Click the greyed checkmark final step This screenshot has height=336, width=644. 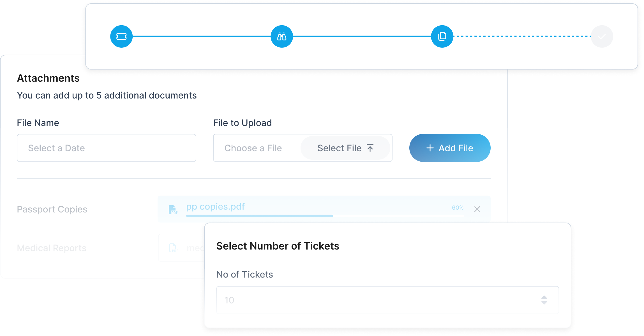[x=602, y=36]
